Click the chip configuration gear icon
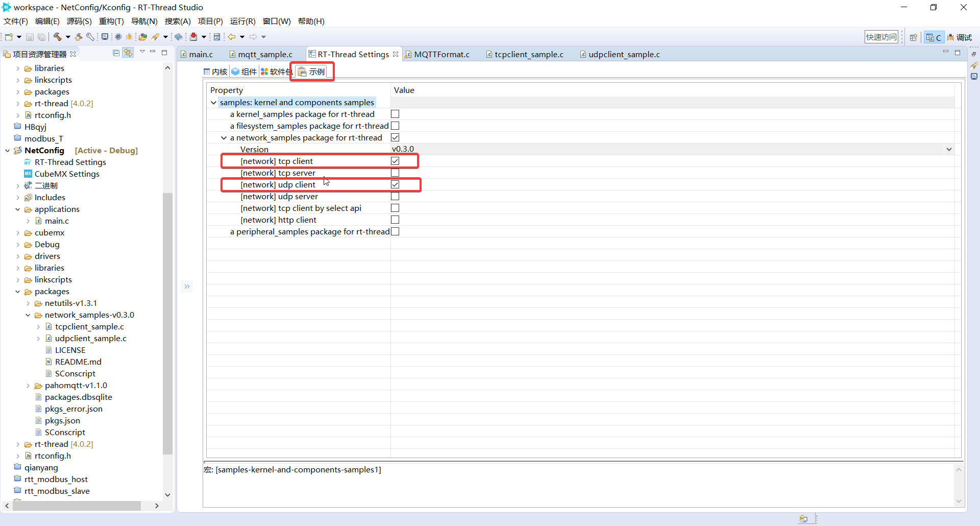 point(118,37)
